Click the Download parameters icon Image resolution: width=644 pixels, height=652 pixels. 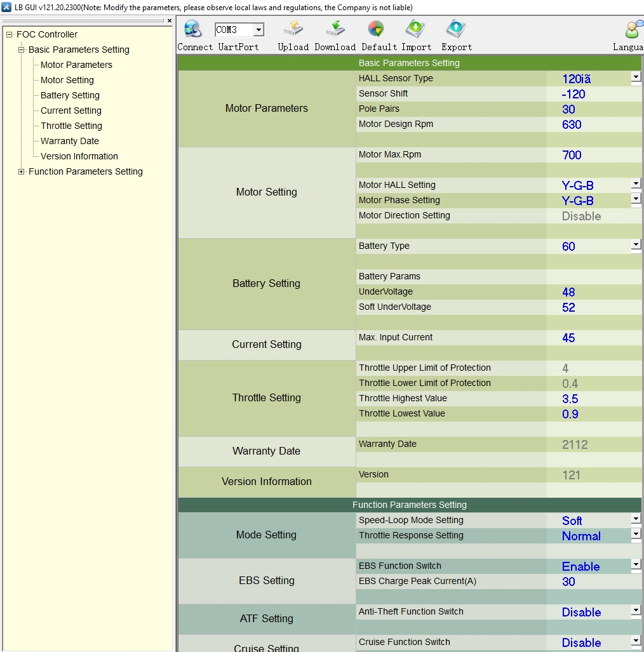[x=335, y=30]
